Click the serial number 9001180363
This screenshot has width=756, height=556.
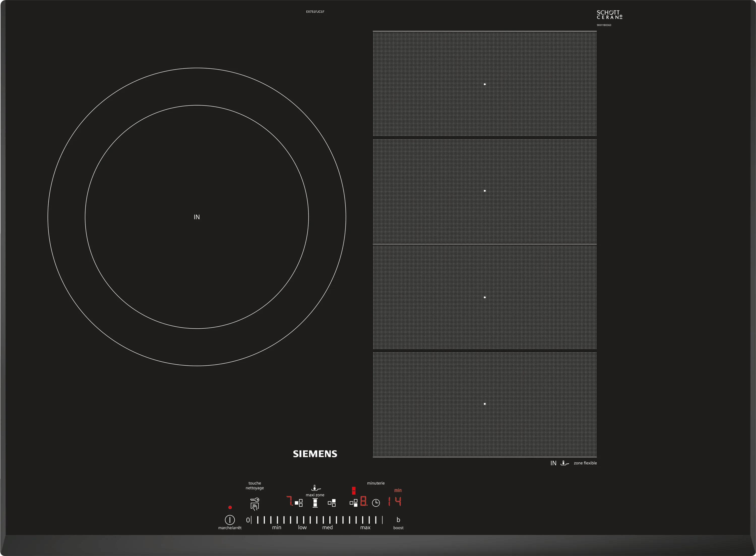click(x=604, y=25)
